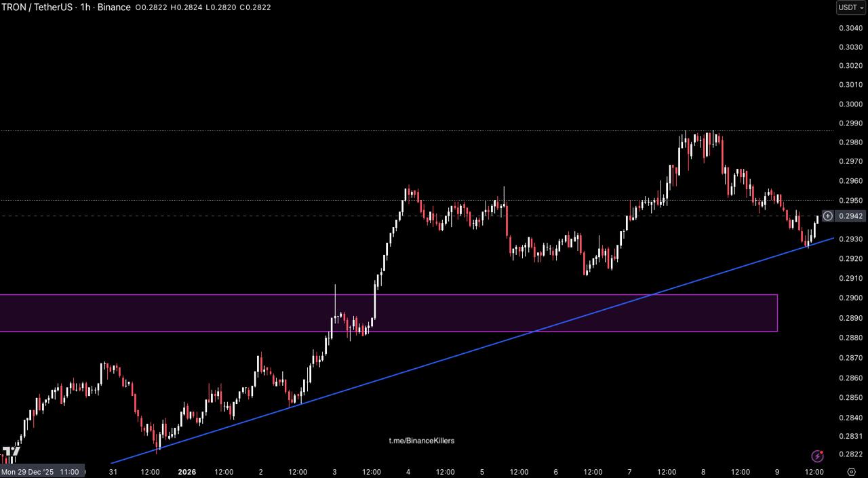Click the 1h interval in chart title
This screenshot has width=868, height=478.
(x=85, y=7)
